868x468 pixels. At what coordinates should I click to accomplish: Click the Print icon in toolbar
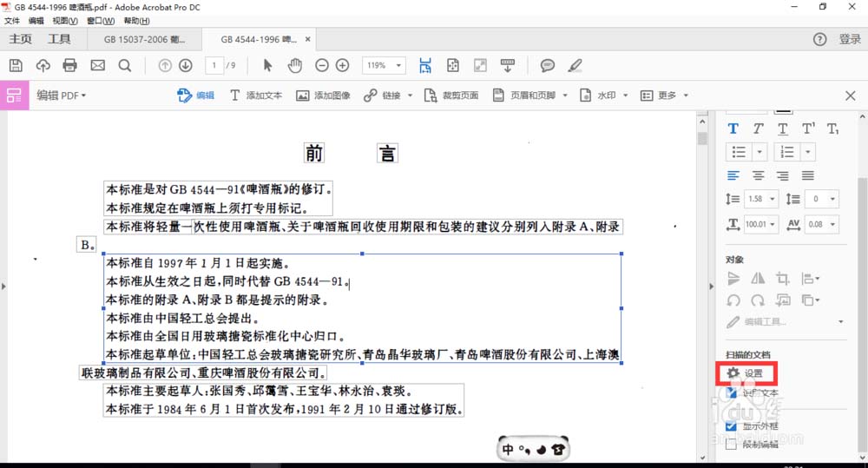(x=70, y=65)
